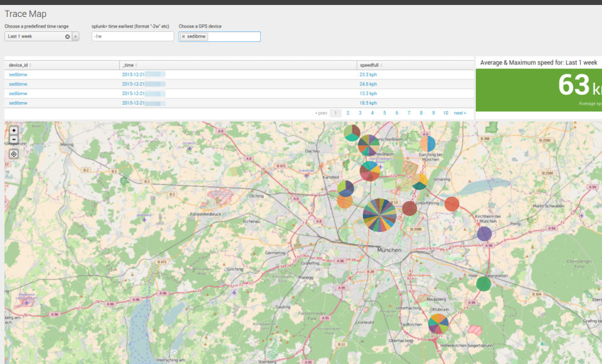This screenshot has width=602, height=364.
Task: Zoom in on the map
Action: tap(14, 130)
